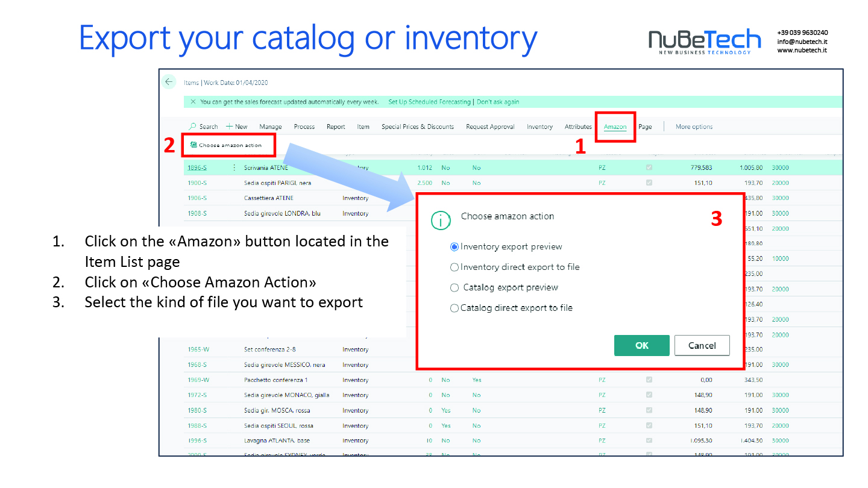The image size is (868, 488).
Task: Select Cassettiera ATENE description cell
Action: 269,198
